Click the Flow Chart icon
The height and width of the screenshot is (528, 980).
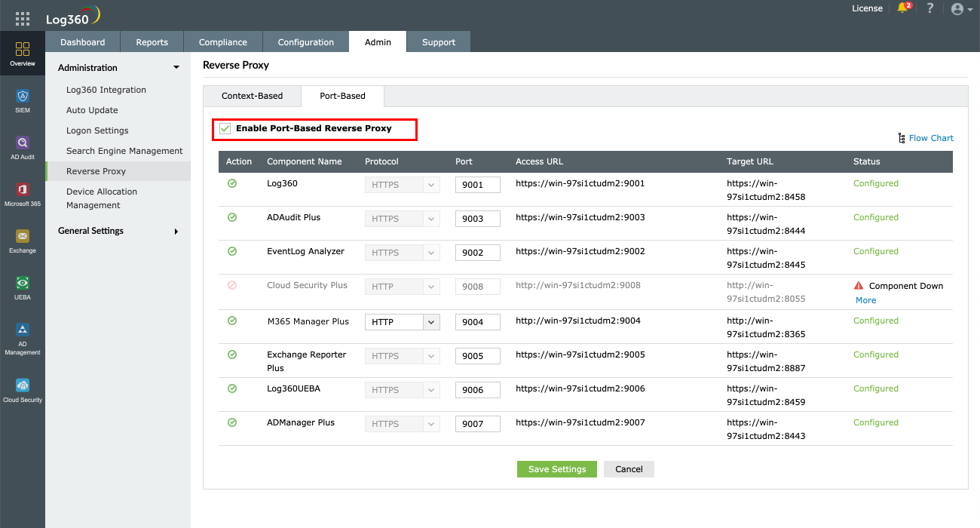[x=902, y=138]
